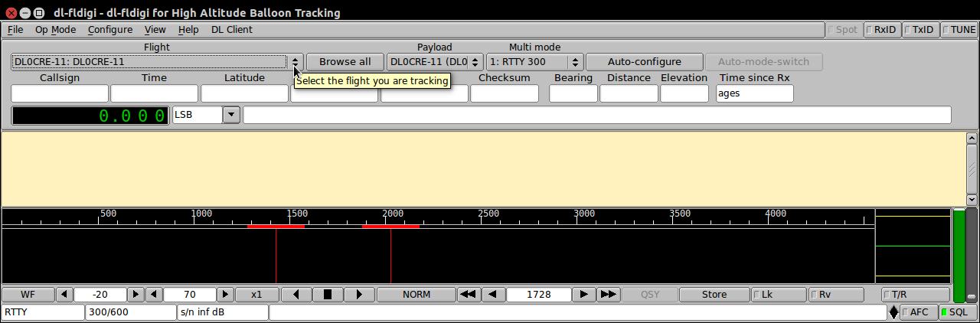Click the receive pane vertical scrollbar

[972, 168]
